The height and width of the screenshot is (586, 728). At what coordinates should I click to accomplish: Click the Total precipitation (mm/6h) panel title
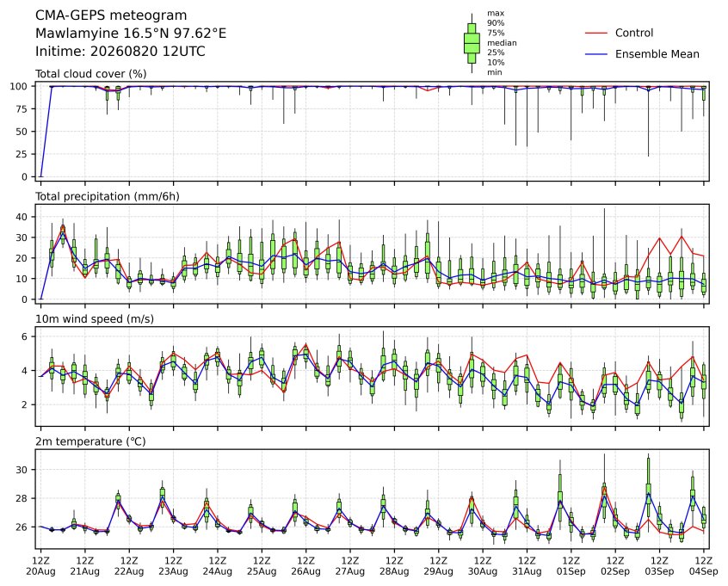point(108,196)
